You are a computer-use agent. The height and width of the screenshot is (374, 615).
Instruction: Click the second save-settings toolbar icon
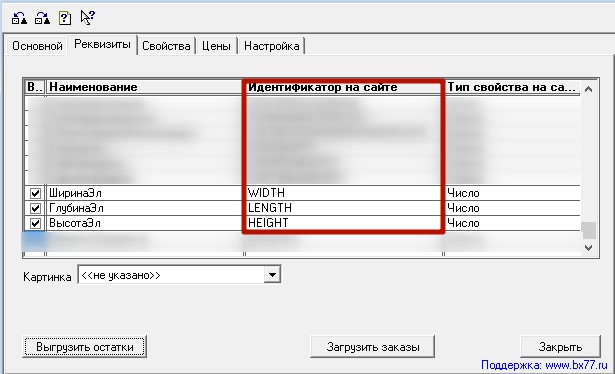click(42, 18)
